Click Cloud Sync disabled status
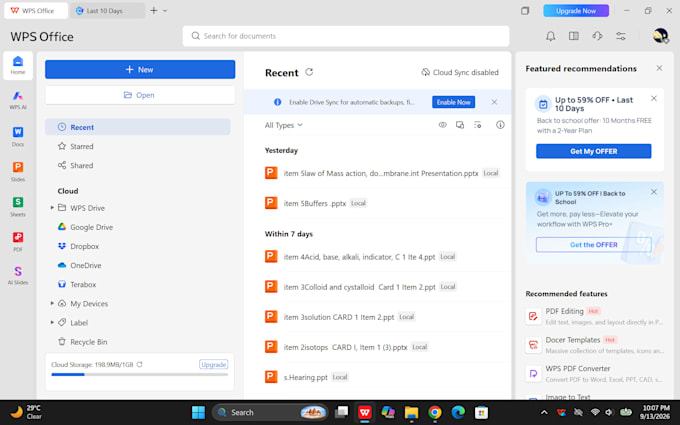680x425 pixels. [x=460, y=72]
